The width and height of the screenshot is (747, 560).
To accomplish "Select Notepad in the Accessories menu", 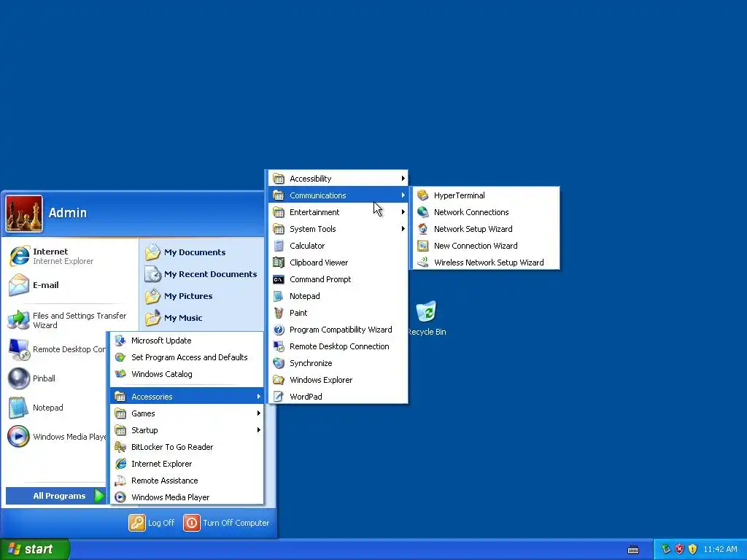I will point(338,296).
